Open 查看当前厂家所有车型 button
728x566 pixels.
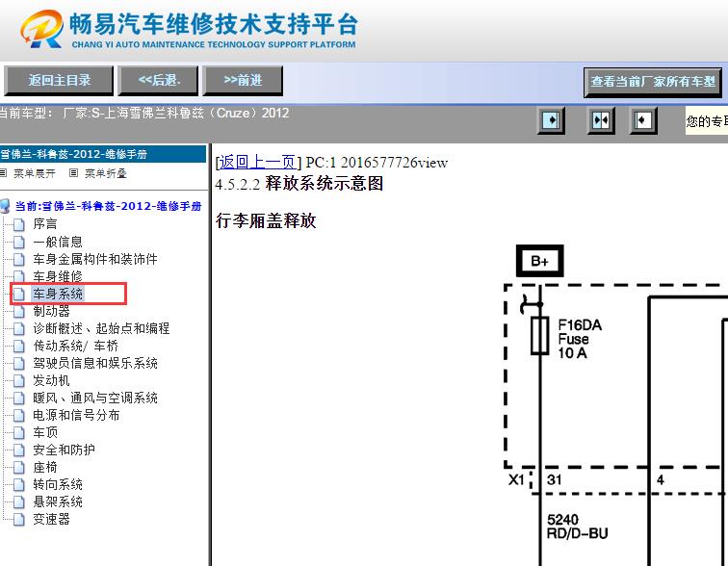pyautogui.click(x=653, y=82)
